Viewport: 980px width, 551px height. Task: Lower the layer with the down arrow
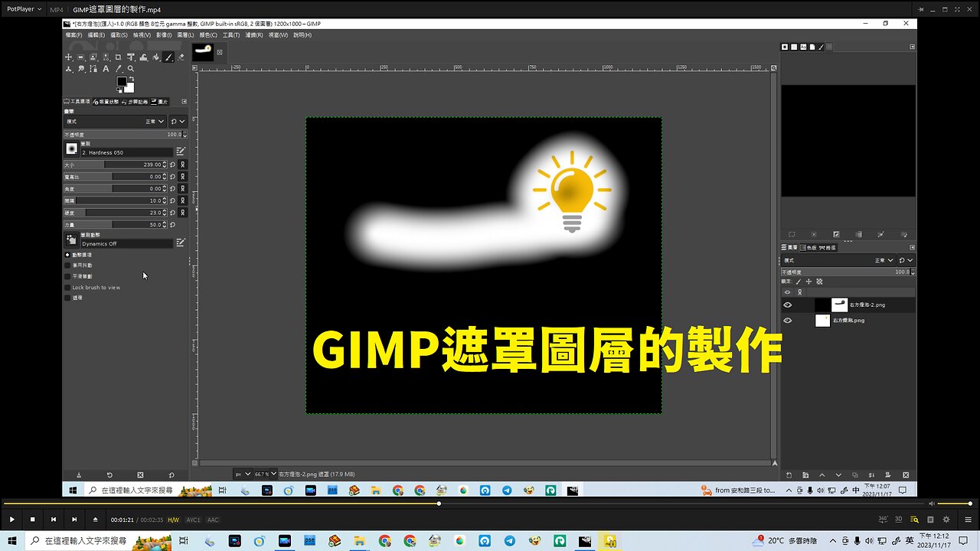tap(839, 474)
